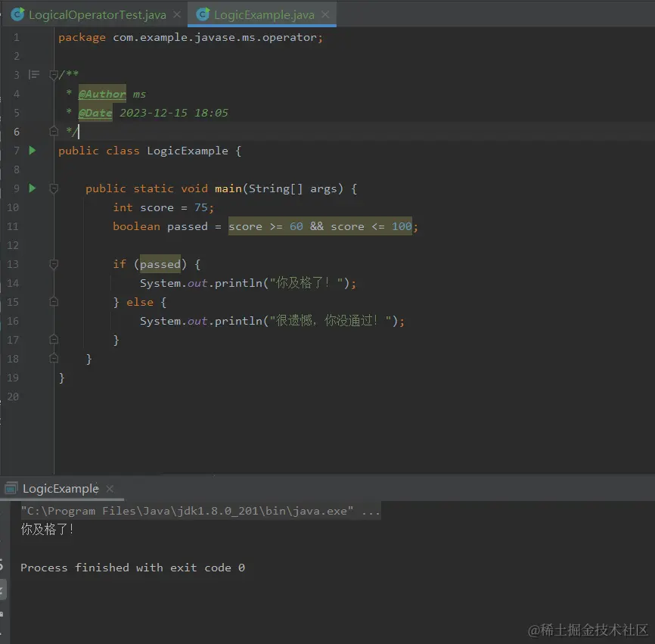
Task: Click the fold end marker at line 17
Action: click(54, 339)
